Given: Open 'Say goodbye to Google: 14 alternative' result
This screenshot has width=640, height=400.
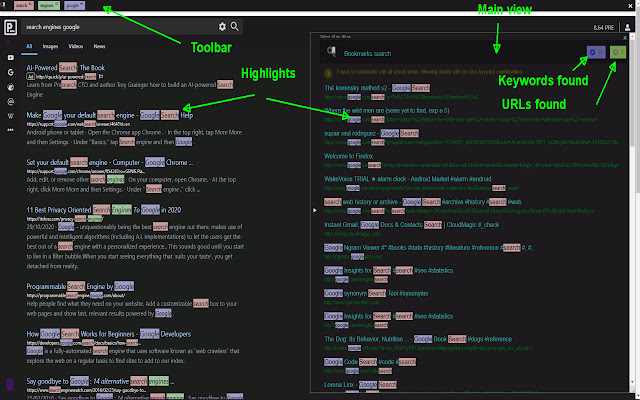Looking at the screenshot, I should point(100,381).
